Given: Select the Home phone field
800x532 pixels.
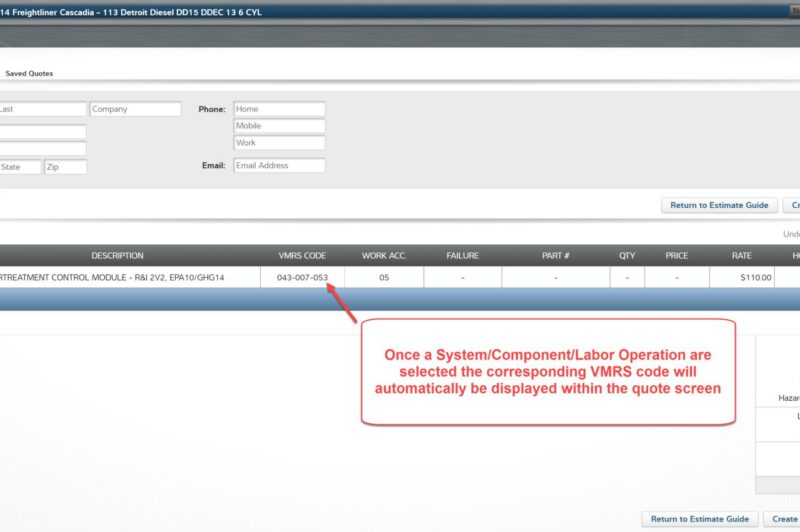Looking at the screenshot, I should [x=279, y=109].
